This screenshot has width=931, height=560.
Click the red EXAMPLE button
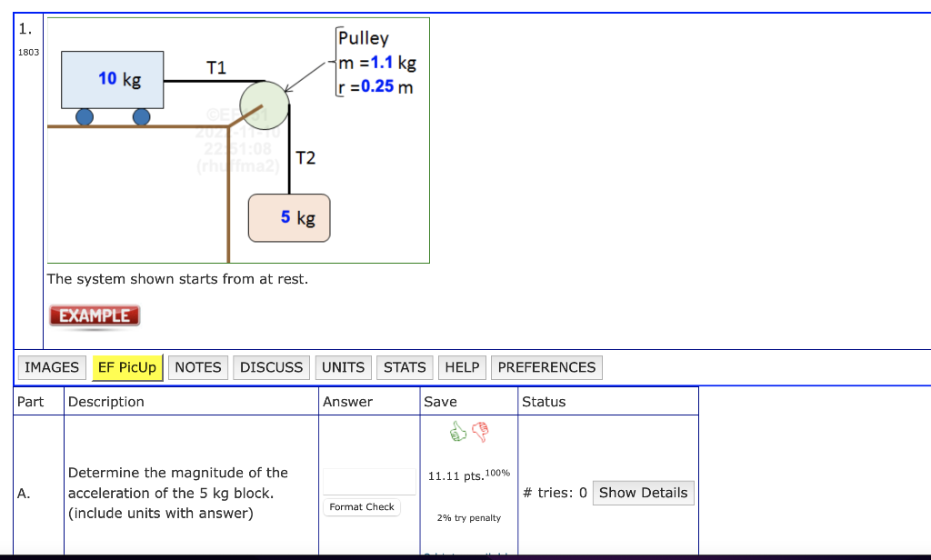[x=94, y=316]
